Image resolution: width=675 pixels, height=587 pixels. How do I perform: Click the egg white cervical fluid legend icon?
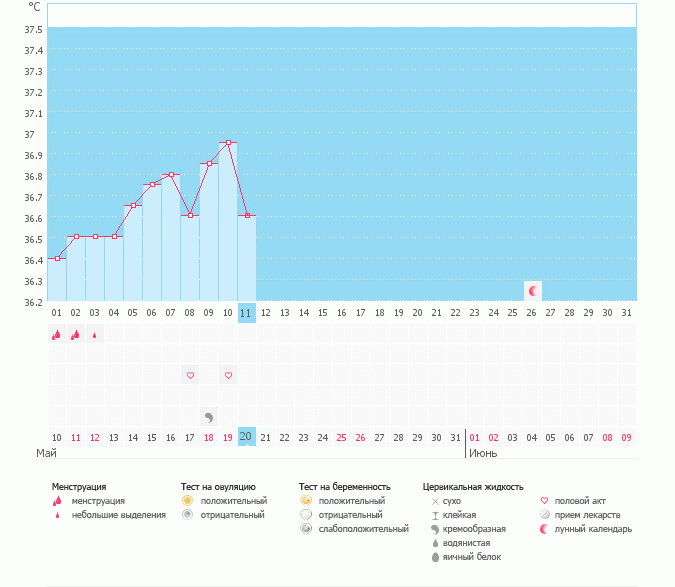[x=434, y=556]
